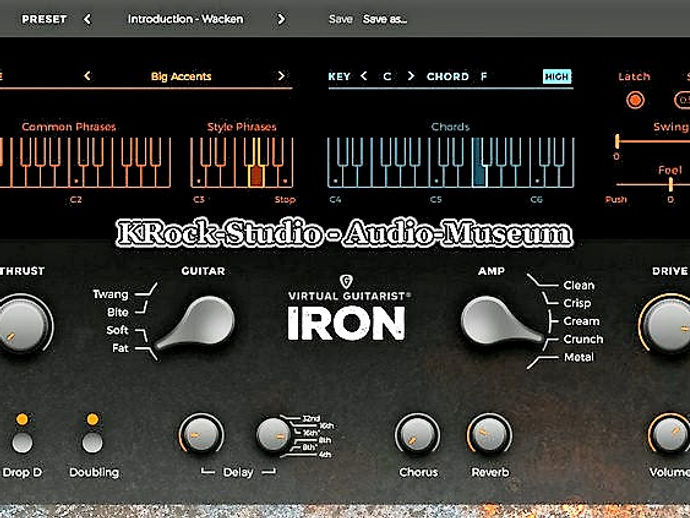Select Crunch amp setting
Viewport: 690px width, 518px height.
click(x=583, y=339)
